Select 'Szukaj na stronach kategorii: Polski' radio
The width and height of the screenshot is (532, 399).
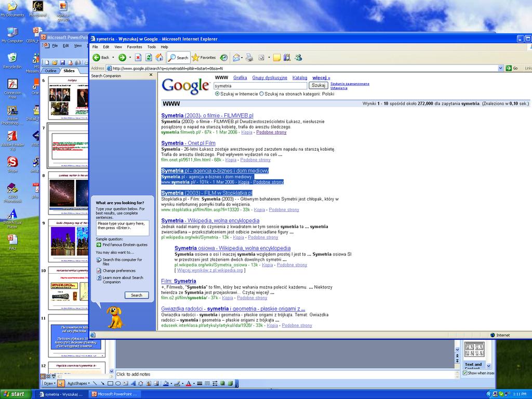261,94
